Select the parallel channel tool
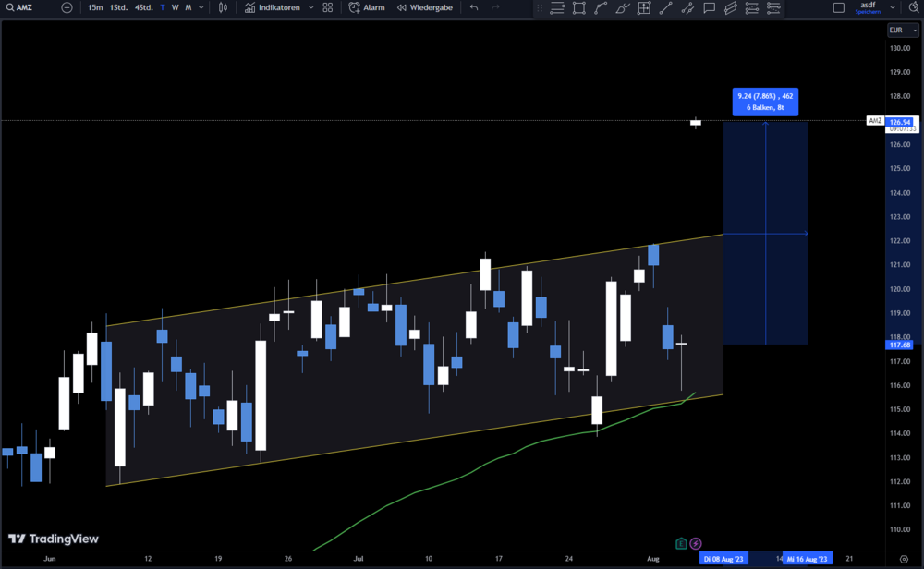The height and width of the screenshot is (569, 924). click(731, 7)
